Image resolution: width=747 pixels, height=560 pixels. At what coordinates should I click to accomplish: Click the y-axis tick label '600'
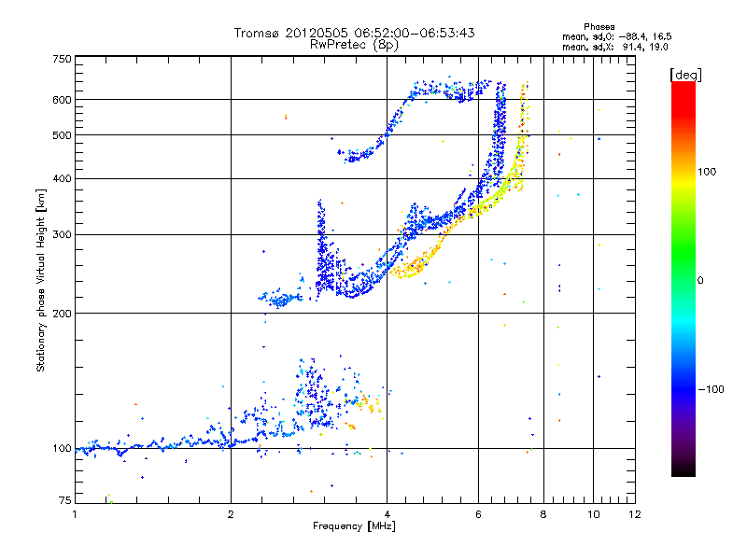pos(62,100)
